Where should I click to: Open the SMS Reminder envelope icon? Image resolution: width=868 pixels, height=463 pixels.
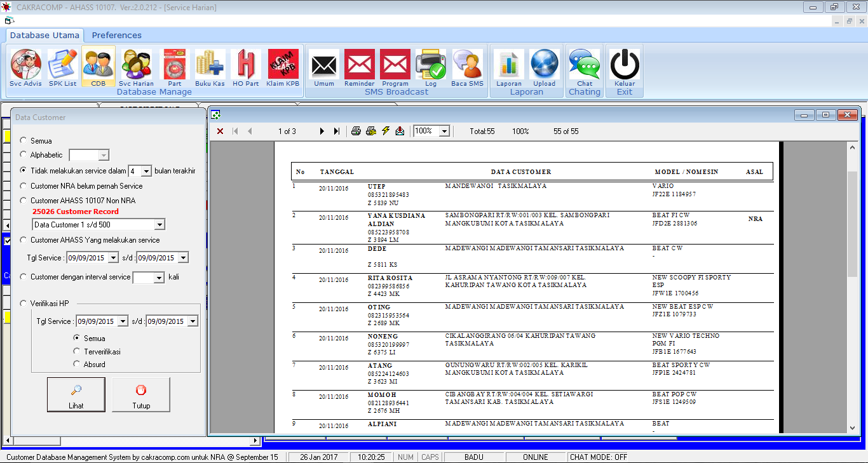pos(359,67)
